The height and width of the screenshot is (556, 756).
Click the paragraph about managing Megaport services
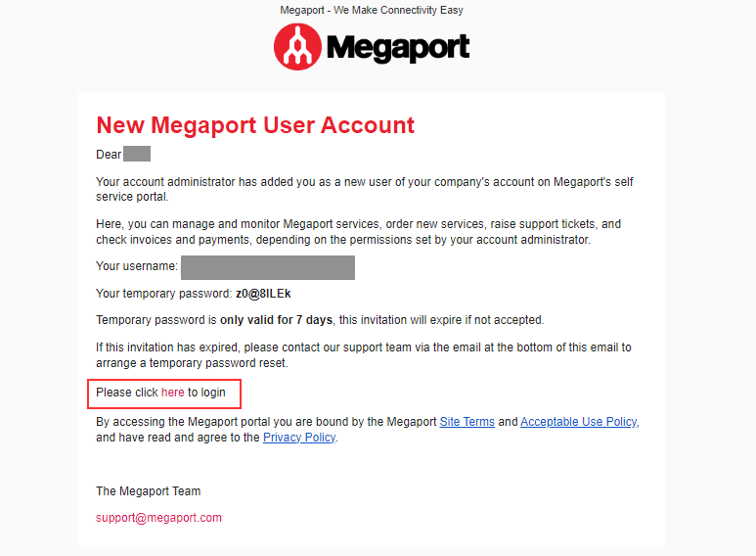(358, 232)
